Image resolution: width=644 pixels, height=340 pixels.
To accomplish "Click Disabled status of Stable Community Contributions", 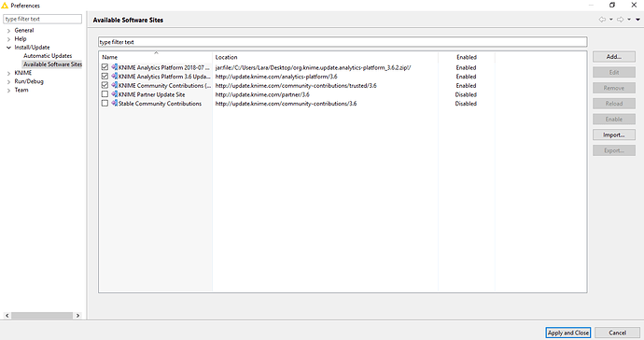I will [466, 104].
